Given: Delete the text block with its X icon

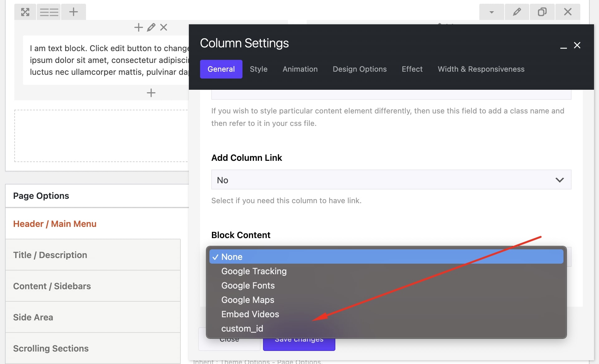Looking at the screenshot, I should click(x=163, y=27).
